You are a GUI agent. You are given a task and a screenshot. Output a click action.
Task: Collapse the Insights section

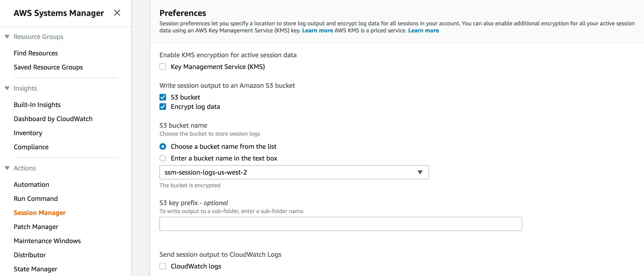point(7,88)
